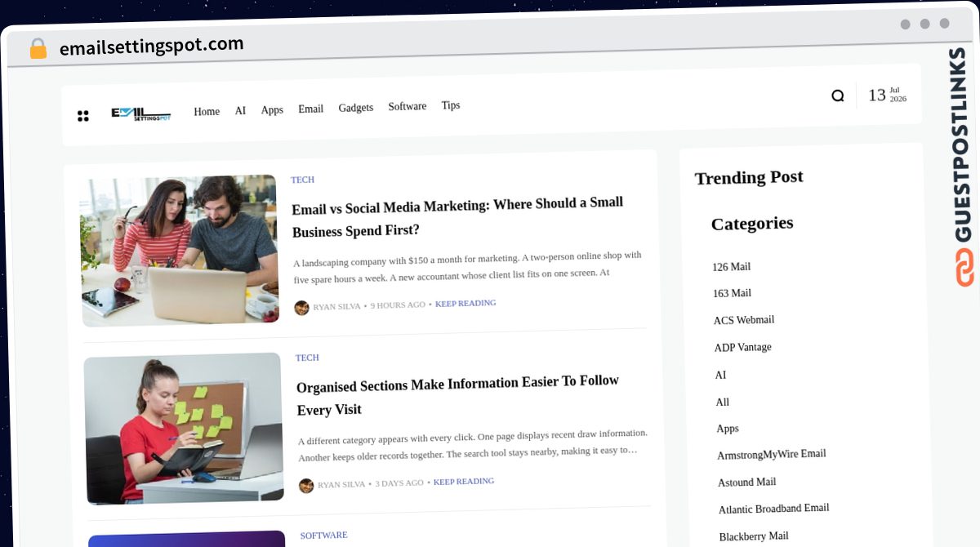
Task: Click the 'A different category appears' excerpt
Action: tap(472, 445)
